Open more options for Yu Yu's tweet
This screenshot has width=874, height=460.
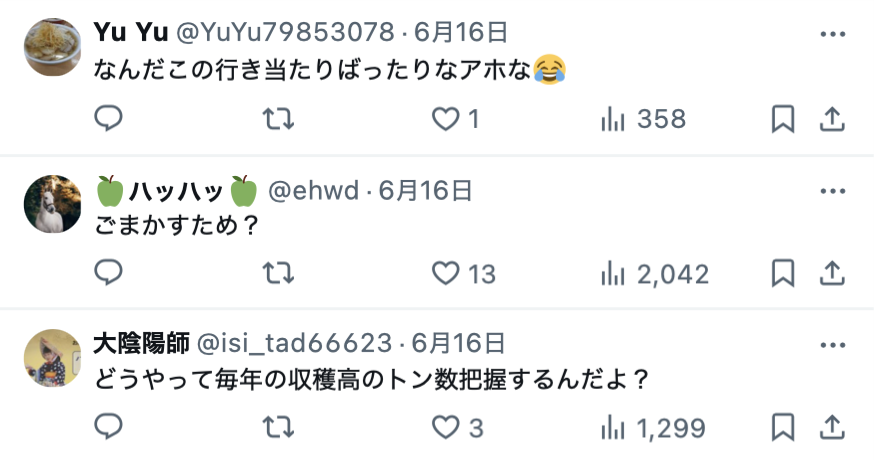pyautogui.click(x=833, y=34)
